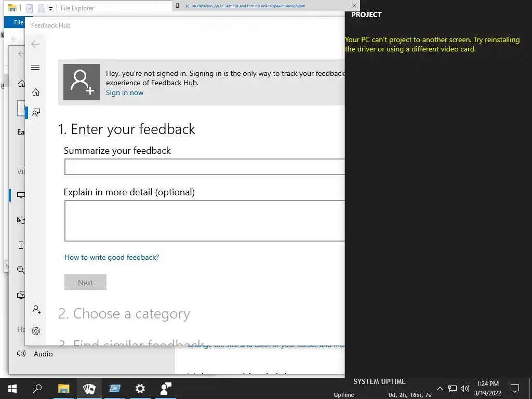The width and height of the screenshot is (532, 399).
Task: Open notification Action Center icon
Action: tap(515, 388)
